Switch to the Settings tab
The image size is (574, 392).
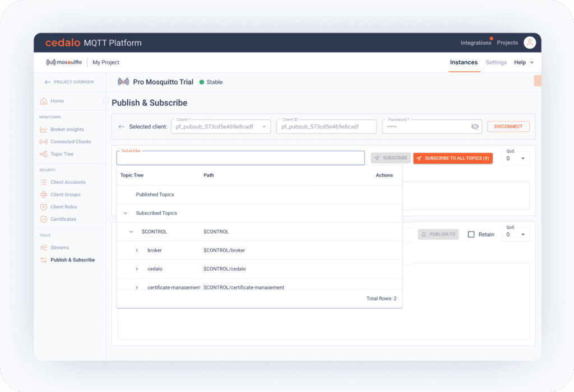496,63
